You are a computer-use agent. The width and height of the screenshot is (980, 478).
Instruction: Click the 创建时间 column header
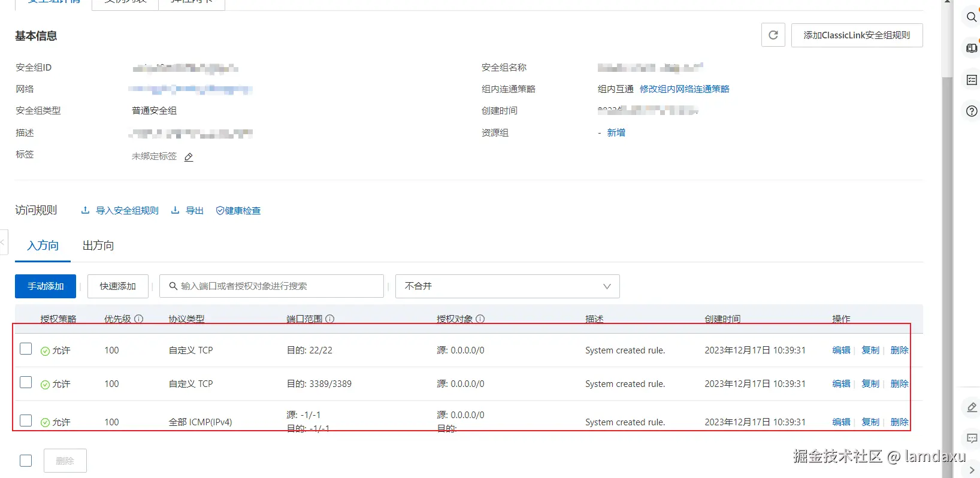pyautogui.click(x=722, y=319)
